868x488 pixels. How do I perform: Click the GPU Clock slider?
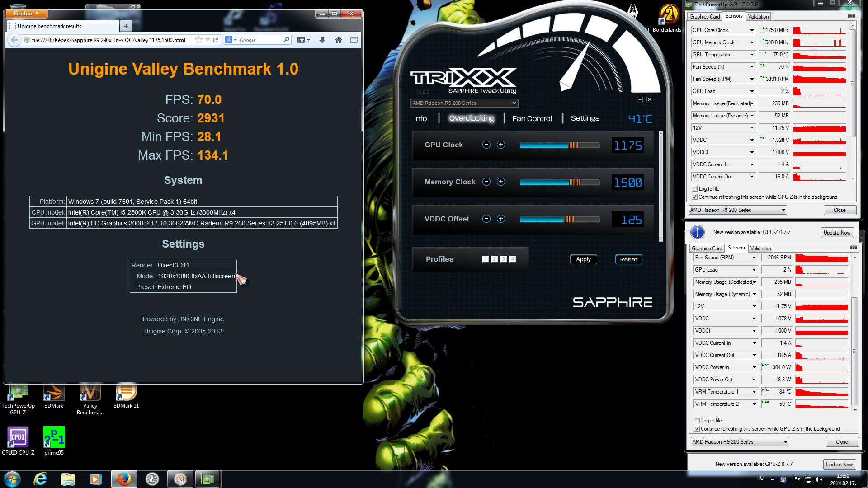coord(560,145)
